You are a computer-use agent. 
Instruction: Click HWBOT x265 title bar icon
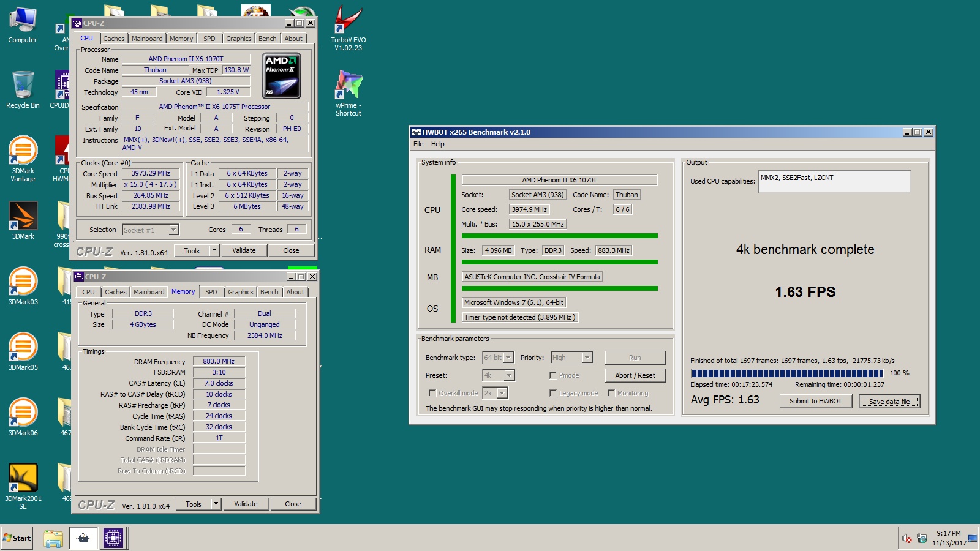pyautogui.click(x=416, y=132)
